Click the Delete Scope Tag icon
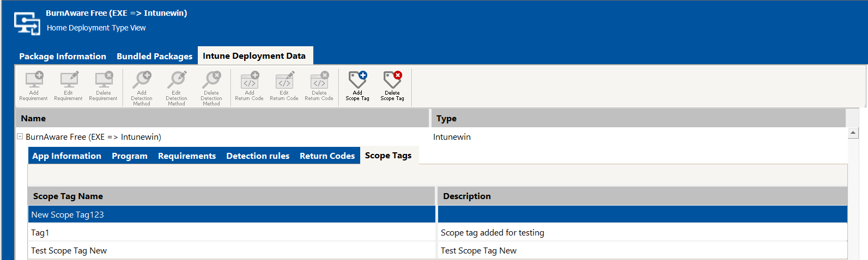Image resolution: width=868 pixels, height=260 pixels. point(392,81)
